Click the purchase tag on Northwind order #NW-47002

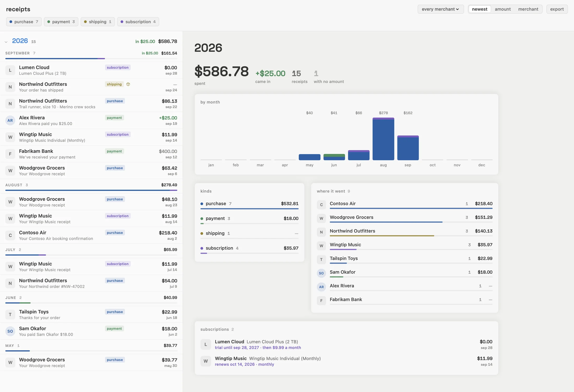tap(115, 281)
